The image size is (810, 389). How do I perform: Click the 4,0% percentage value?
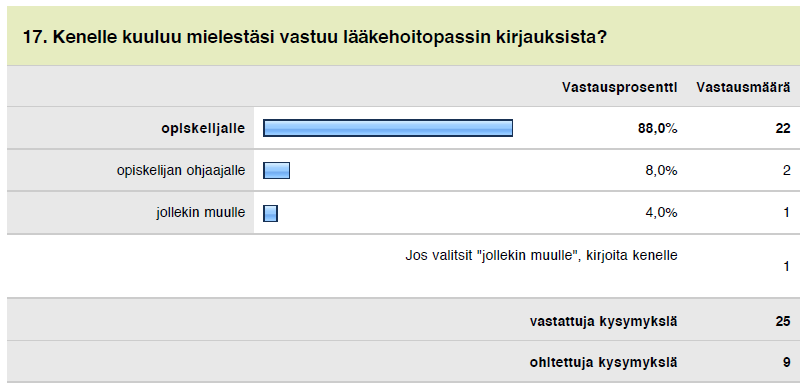tap(661, 213)
